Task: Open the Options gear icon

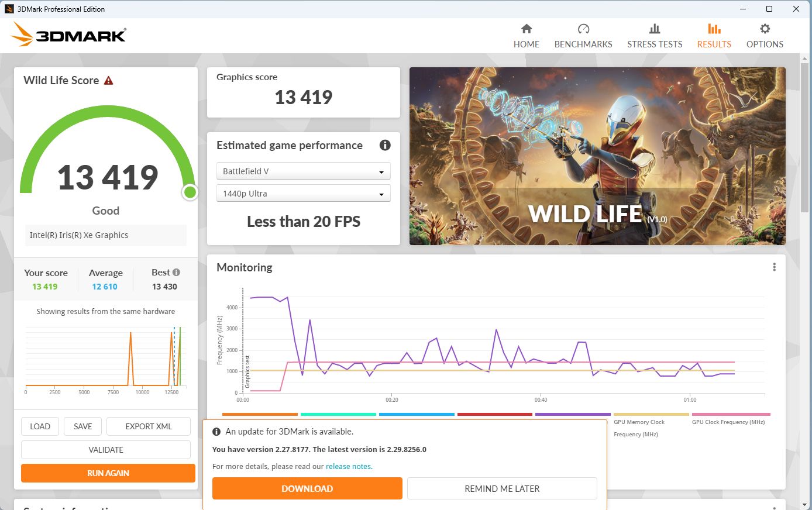Action: (765, 29)
